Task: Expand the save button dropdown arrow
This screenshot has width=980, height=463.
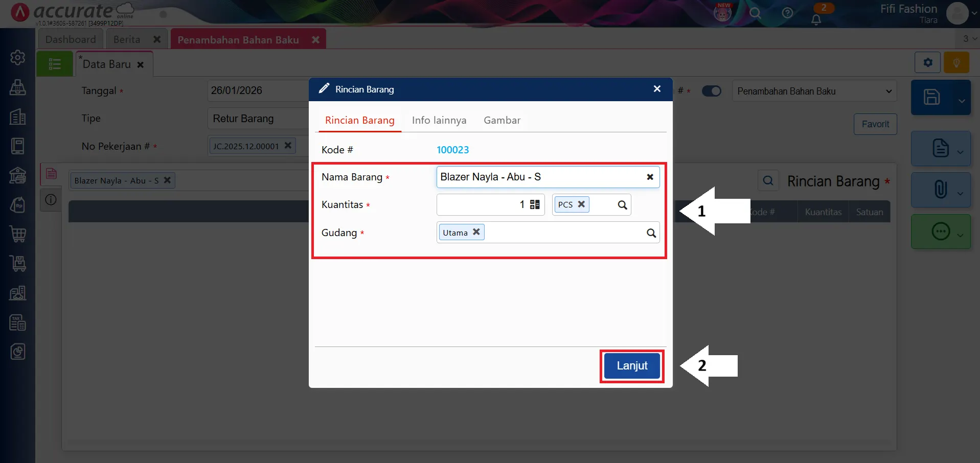Action: (961, 101)
